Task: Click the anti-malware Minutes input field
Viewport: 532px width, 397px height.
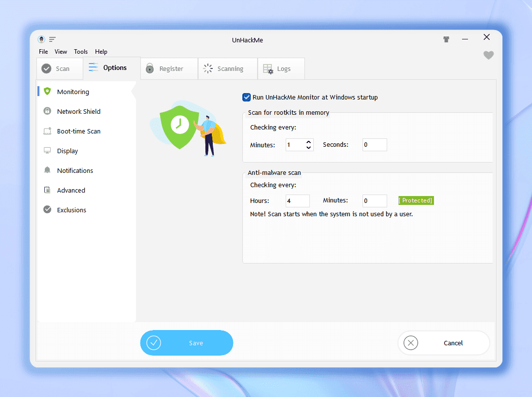Action: click(x=374, y=200)
